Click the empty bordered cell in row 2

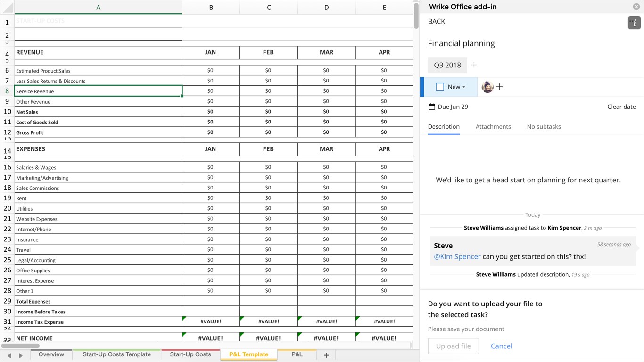click(x=98, y=34)
